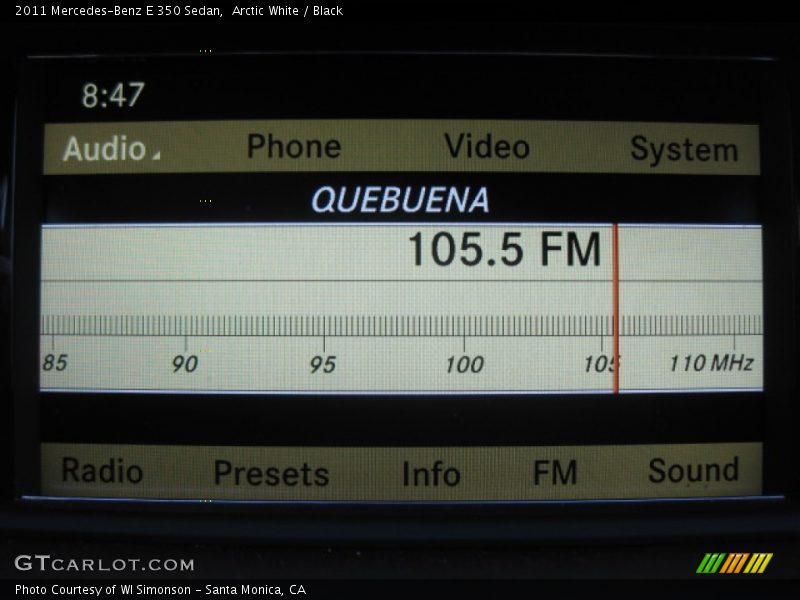Open Sound settings
Screen dimensions: 800x600
693,470
